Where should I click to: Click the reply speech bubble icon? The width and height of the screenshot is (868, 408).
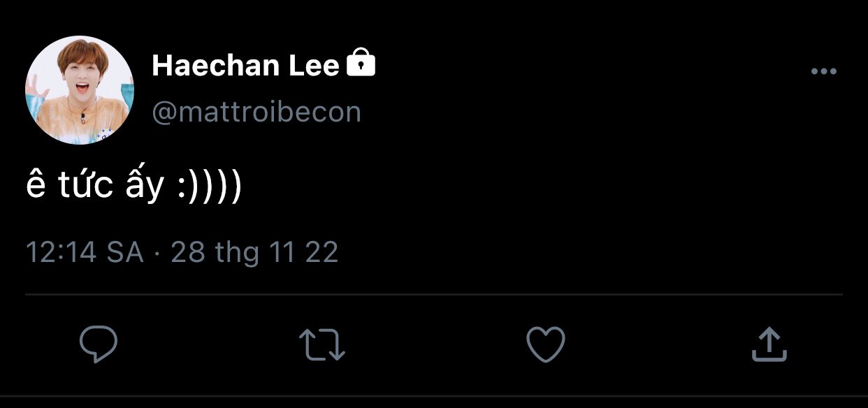pyautogui.click(x=98, y=344)
